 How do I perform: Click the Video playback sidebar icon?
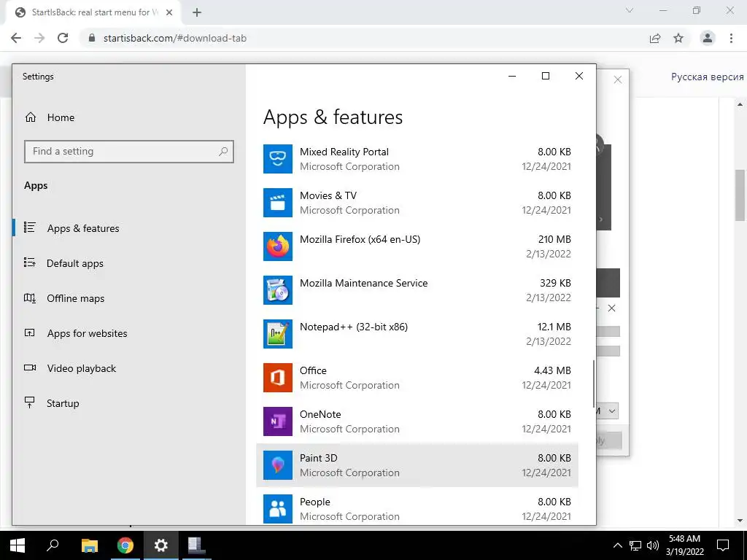29,367
